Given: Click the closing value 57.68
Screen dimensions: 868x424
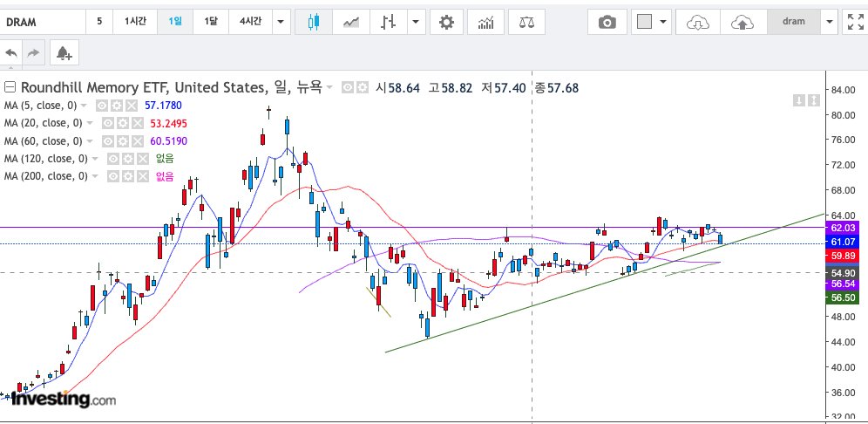Looking at the screenshot, I should [x=562, y=87].
